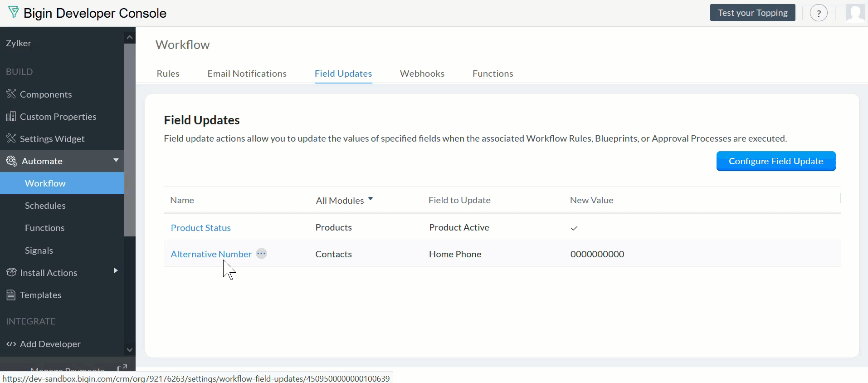Screen dimensions: 868x383
Task: Open the help question mark icon
Action: coord(819,13)
